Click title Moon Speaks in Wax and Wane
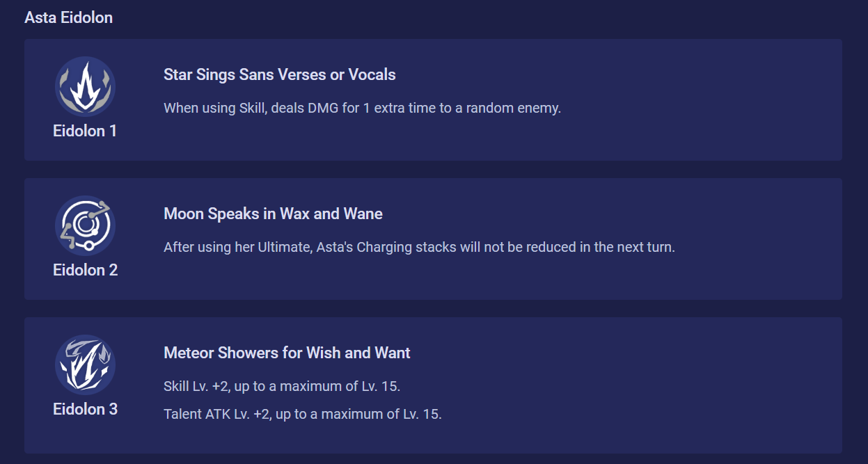 273,214
